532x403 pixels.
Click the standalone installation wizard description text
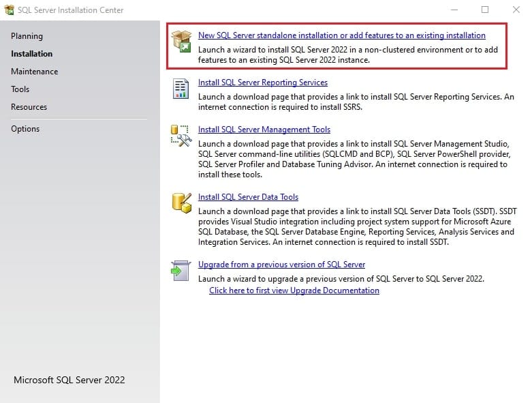[x=348, y=55]
